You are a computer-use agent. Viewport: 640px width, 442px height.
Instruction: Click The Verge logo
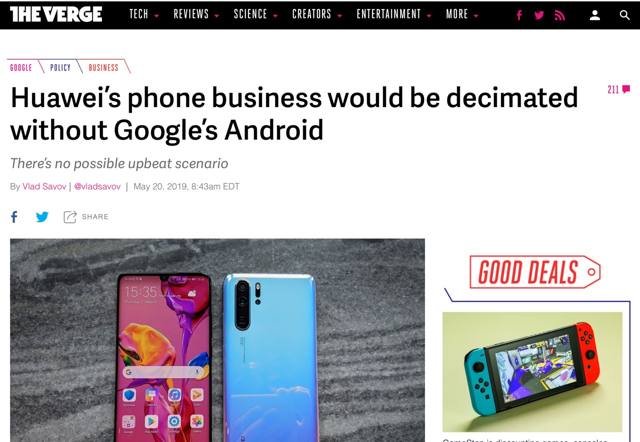click(x=56, y=15)
